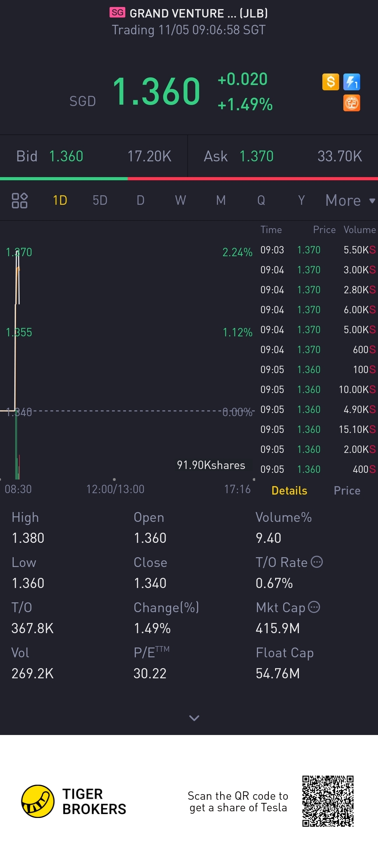378x868 pixels.
Task: Switch to the 5D chart tab
Action: 100,201
